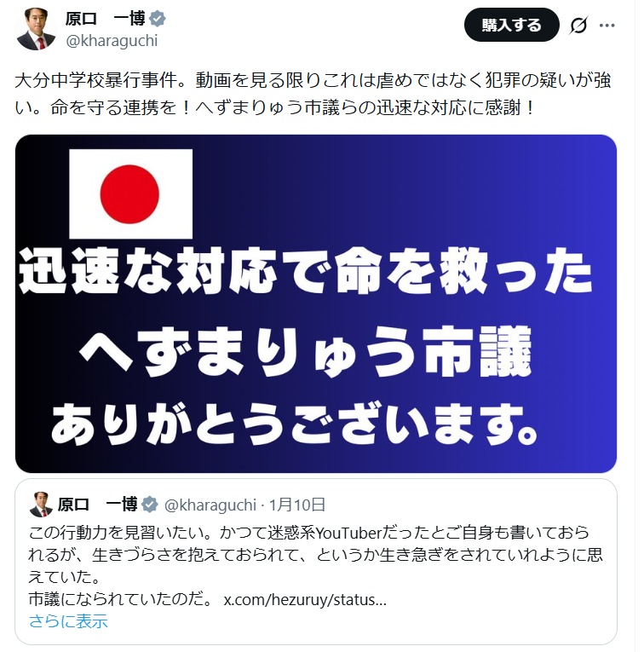
Task: Click the ありがとうございます text in the image
Action: coord(294,424)
